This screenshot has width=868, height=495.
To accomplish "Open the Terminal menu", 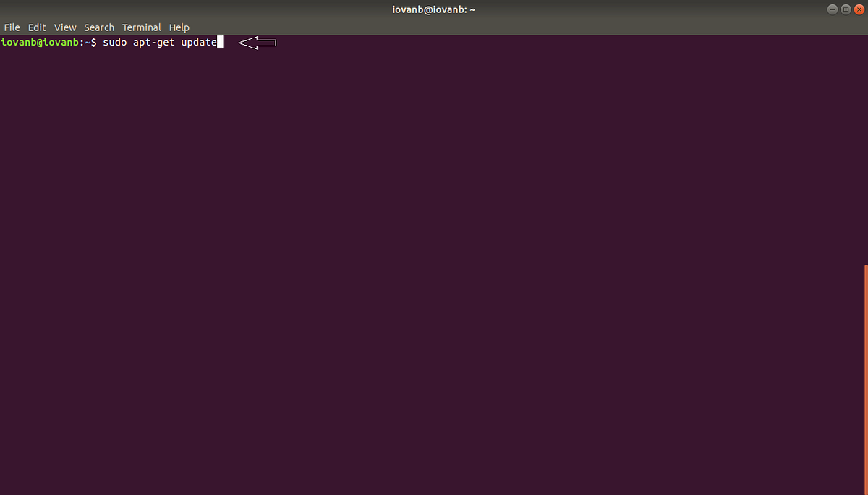I will pos(141,27).
